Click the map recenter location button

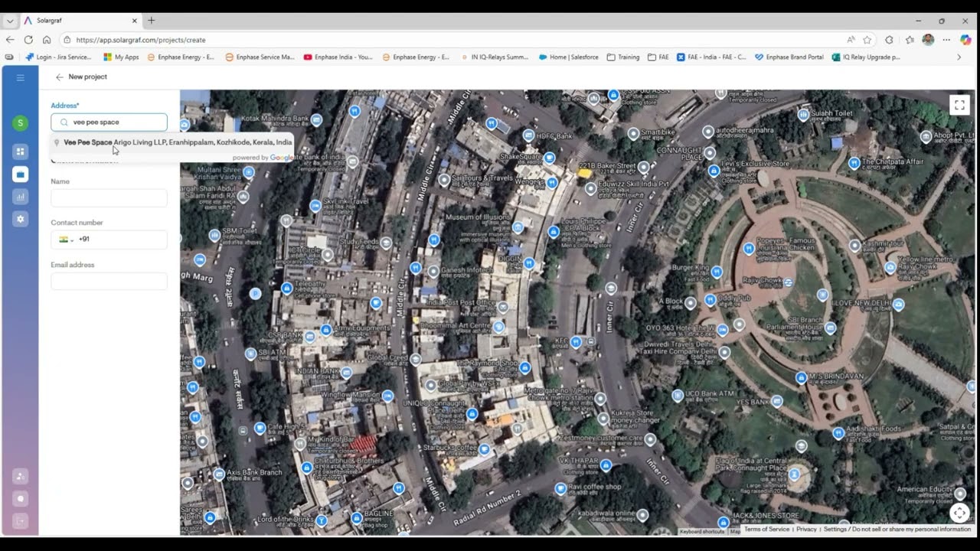pos(959,513)
